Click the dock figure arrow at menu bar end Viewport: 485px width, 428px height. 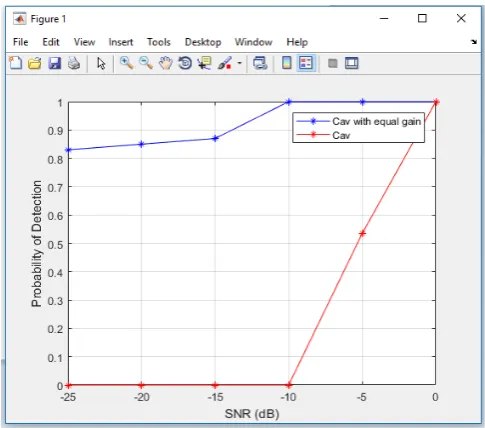(x=474, y=42)
